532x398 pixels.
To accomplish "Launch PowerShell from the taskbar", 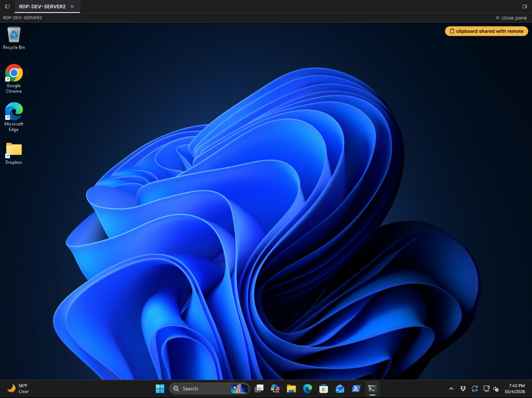I will coord(356,388).
